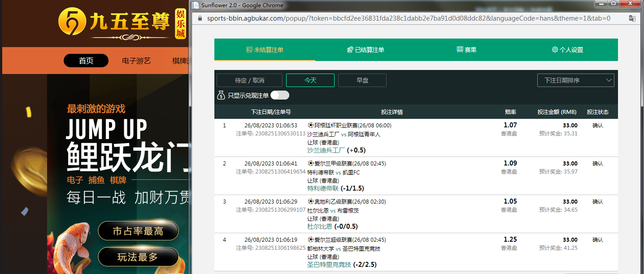The height and width of the screenshot is (274, 644).
Task: Click soccer ball icon beside 爱尔兰甲级联赛
Action: (x=310, y=164)
